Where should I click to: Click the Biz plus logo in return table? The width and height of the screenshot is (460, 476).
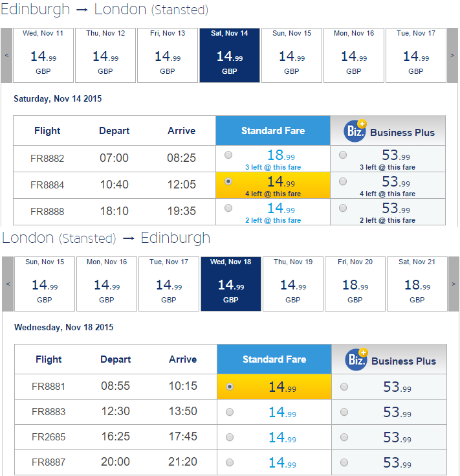click(x=356, y=359)
